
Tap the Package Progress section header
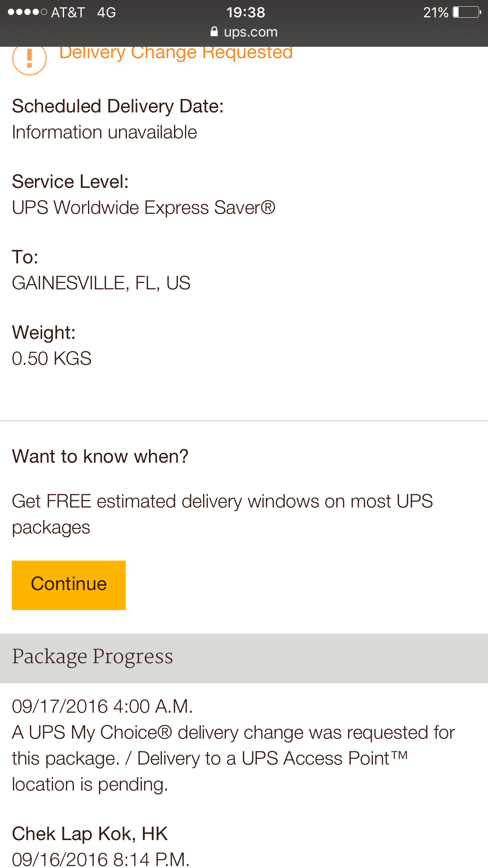[x=244, y=658]
